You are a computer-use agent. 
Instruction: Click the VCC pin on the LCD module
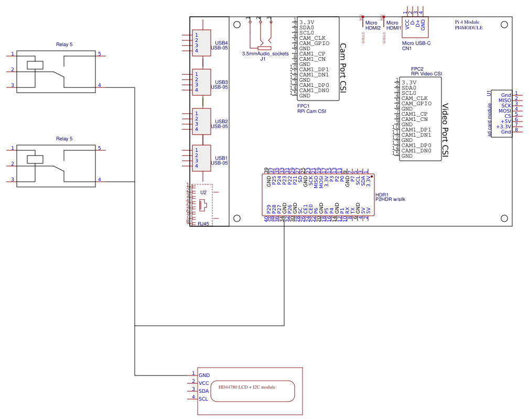(x=204, y=383)
